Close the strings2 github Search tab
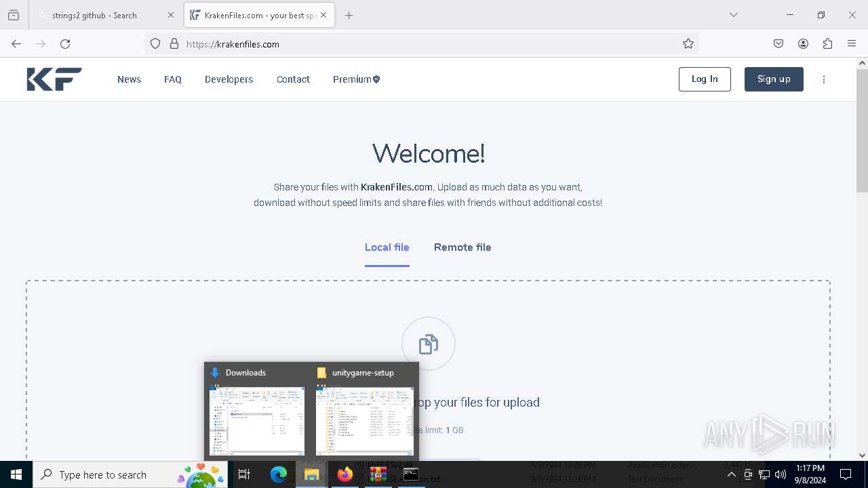Screen dimensions: 868x488 pyautogui.click(x=171, y=15)
